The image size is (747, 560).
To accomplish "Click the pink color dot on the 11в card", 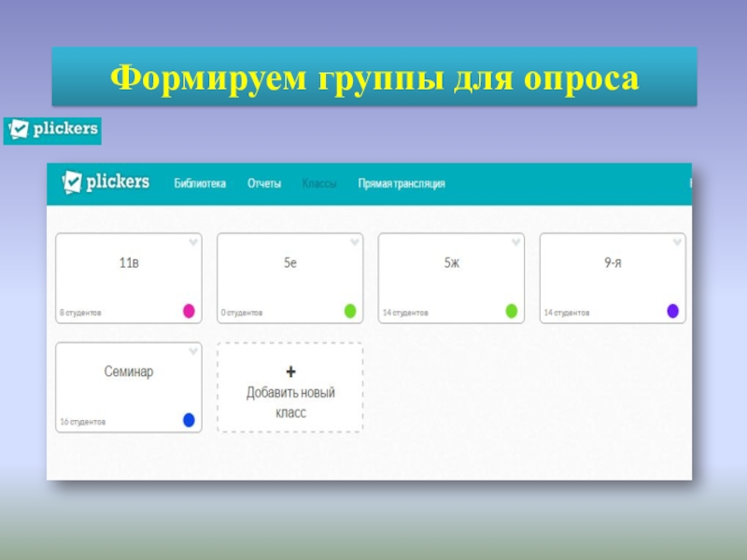I will (x=190, y=311).
